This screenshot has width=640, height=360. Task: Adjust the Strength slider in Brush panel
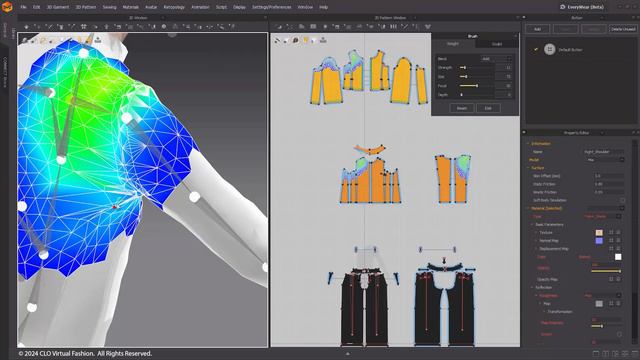476,68
